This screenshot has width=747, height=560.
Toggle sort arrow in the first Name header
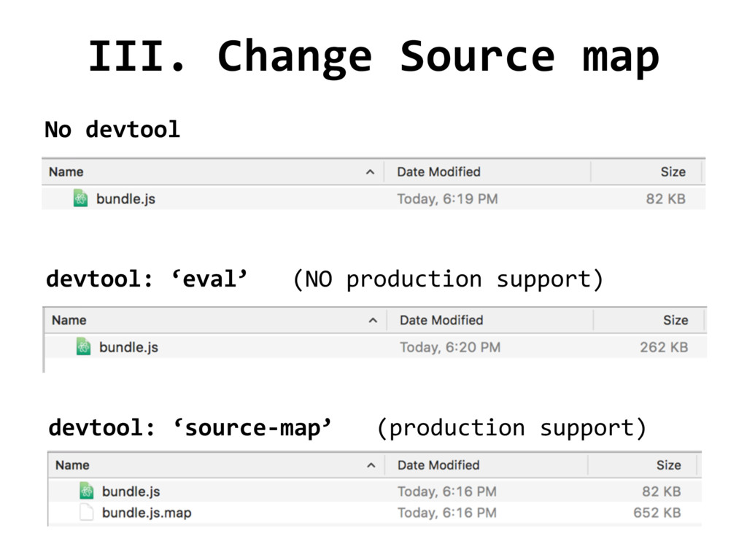(370, 172)
